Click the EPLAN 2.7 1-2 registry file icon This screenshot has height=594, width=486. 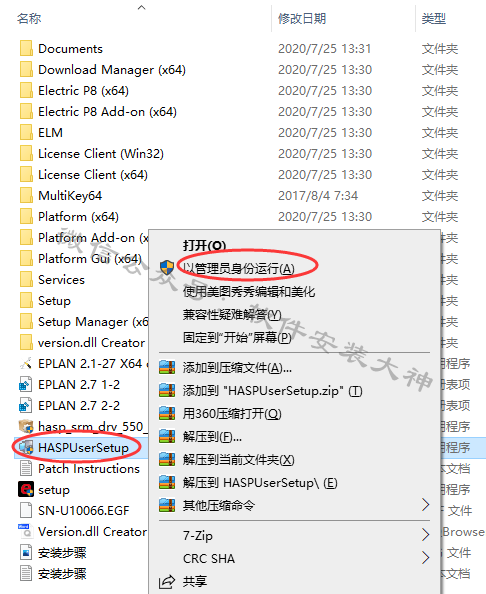26,385
